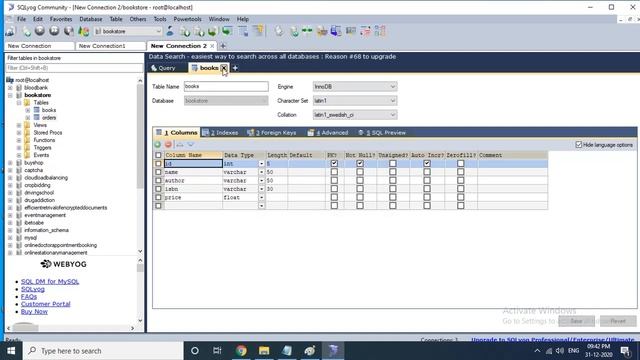Switch to the 2 Indexes tab
The image size is (640, 360).
tap(220, 133)
